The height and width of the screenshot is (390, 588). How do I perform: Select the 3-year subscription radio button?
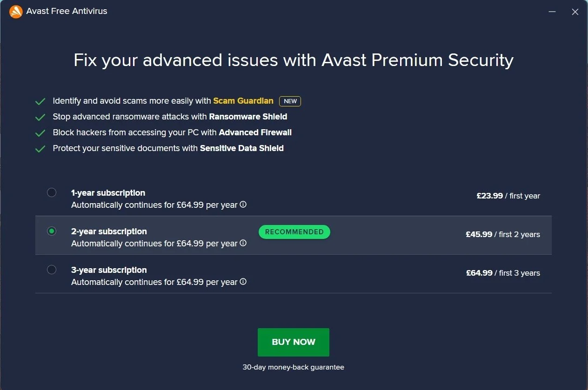(x=52, y=270)
